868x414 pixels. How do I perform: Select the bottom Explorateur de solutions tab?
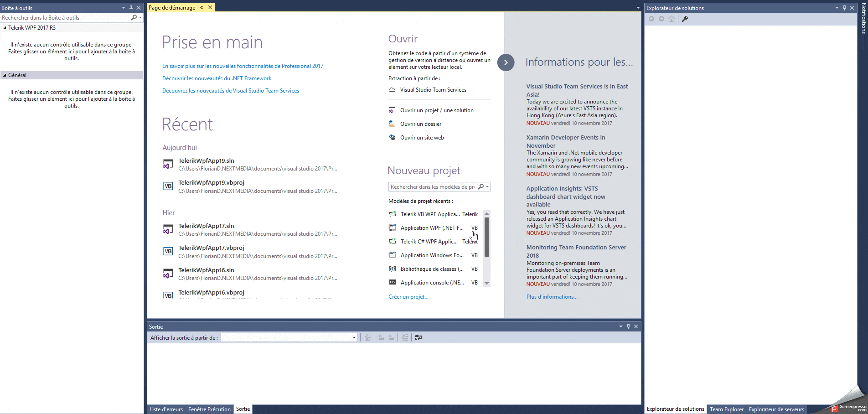click(675, 409)
